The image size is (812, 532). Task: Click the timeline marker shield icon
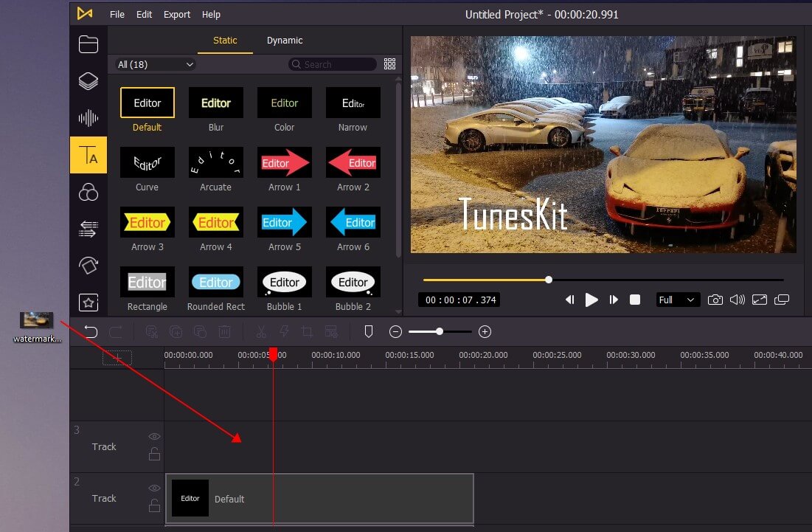[369, 331]
